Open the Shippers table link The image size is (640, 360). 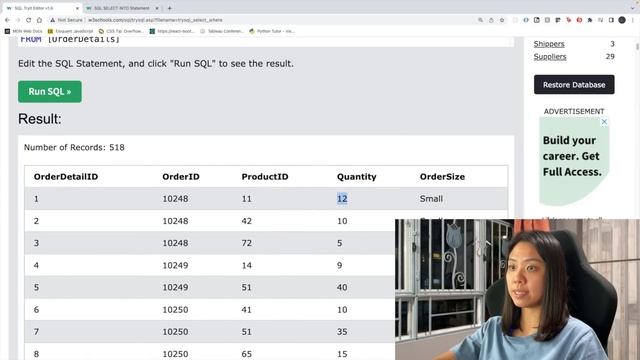pos(549,44)
